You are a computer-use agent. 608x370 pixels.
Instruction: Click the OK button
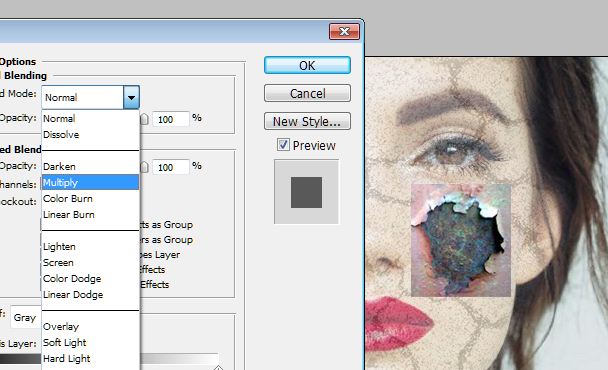(307, 65)
